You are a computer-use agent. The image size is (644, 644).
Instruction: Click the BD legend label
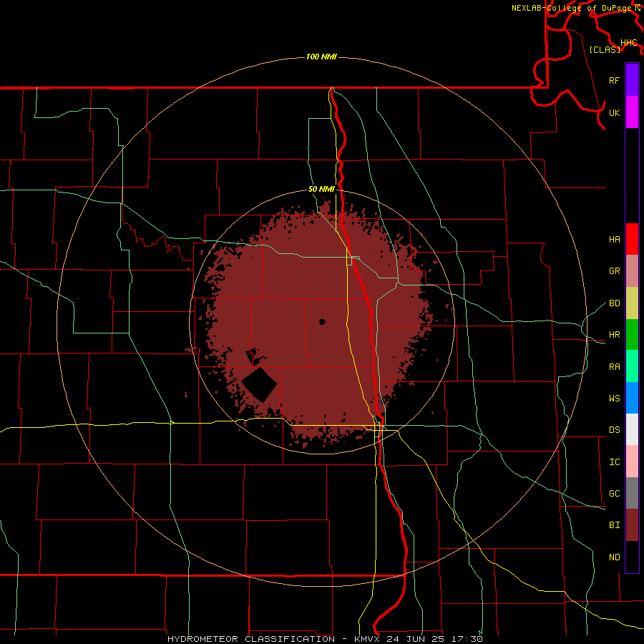click(614, 303)
